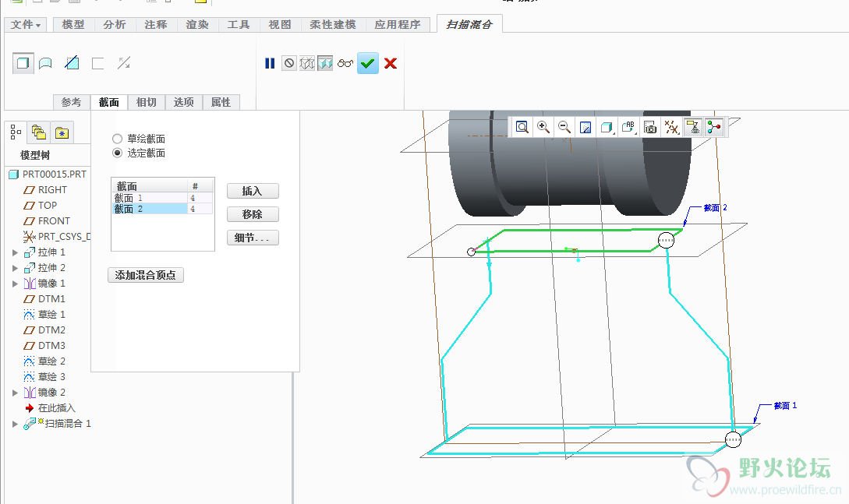Open the 属性 panel tab
The image size is (849, 504).
point(221,102)
